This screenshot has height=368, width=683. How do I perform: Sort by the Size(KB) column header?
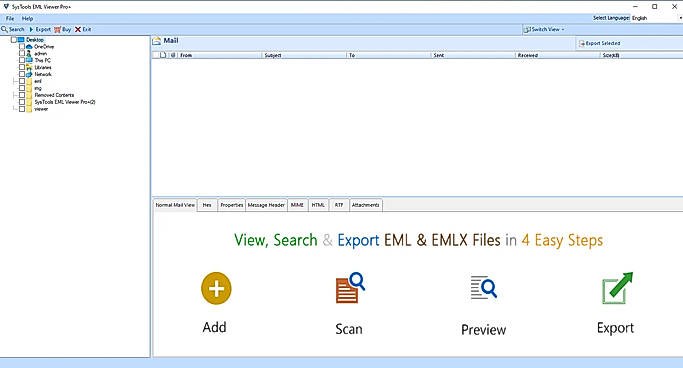click(641, 55)
